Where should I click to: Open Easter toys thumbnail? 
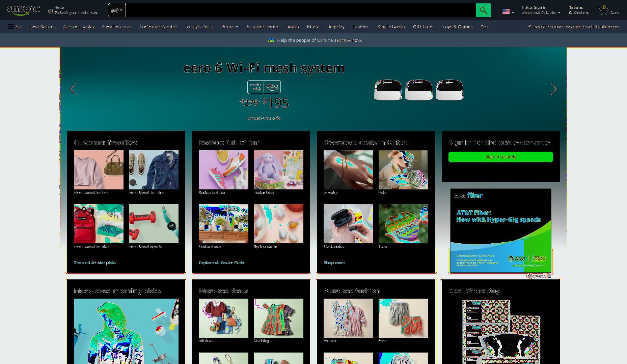point(278,170)
